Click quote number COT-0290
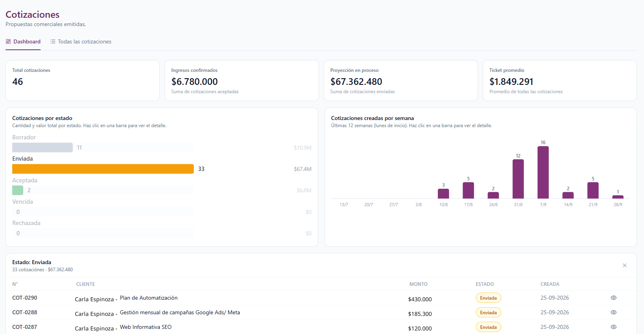The height and width of the screenshot is (334, 644). coord(25,298)
